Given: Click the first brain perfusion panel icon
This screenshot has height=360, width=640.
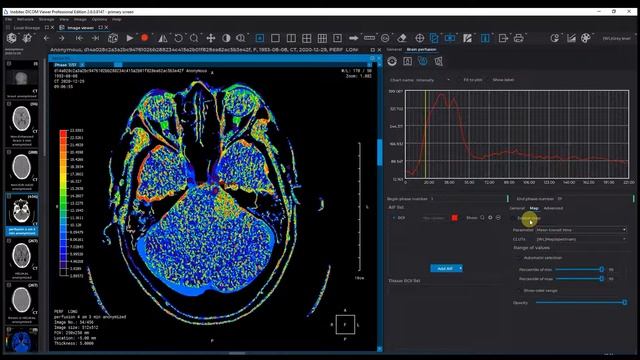Looking at the screenshot, I should pyautogui.click(x=392, y=61).
